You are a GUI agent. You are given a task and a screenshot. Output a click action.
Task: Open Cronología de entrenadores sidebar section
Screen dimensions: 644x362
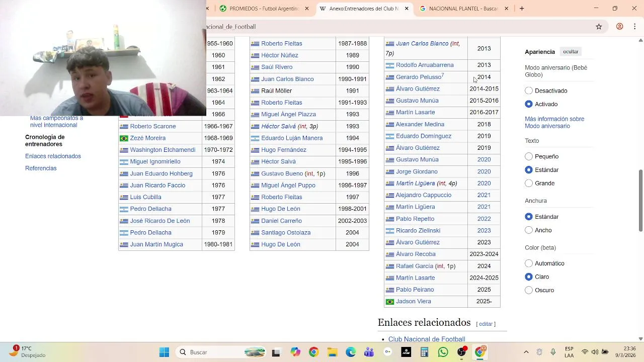[x=45, y=141]
